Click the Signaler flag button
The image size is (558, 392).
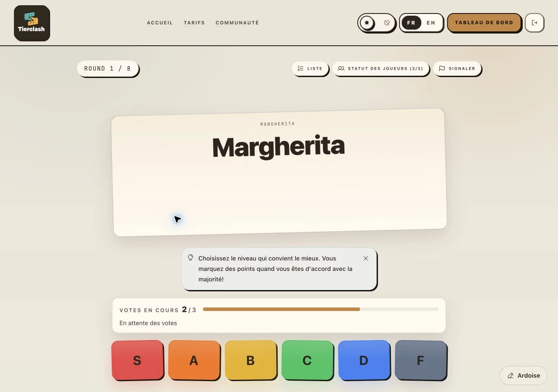click(457, 68)
